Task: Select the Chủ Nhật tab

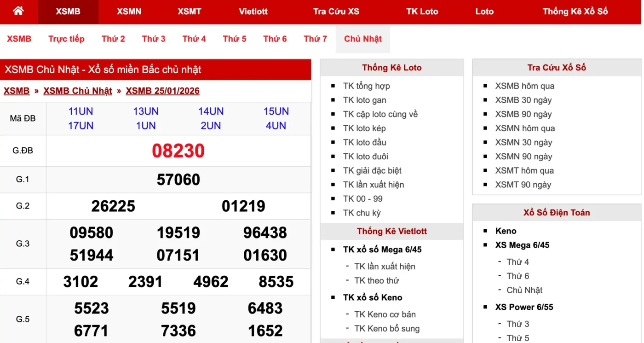Action: tap(362, 39)
